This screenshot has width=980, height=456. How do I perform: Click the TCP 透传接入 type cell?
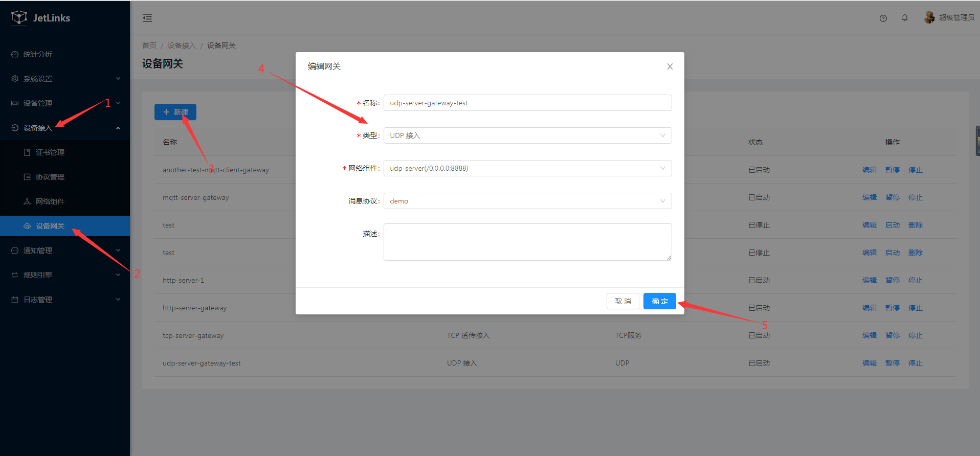[x=468, y=335]
